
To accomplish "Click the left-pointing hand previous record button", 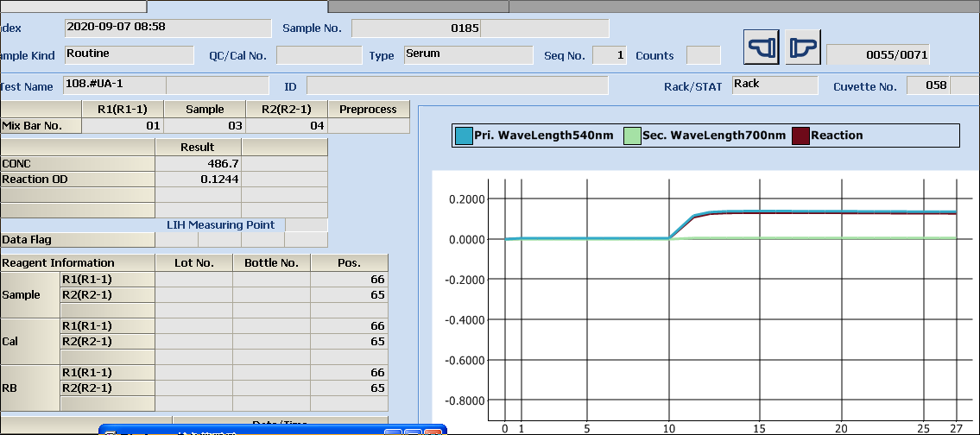I will [x=761, y=47].
